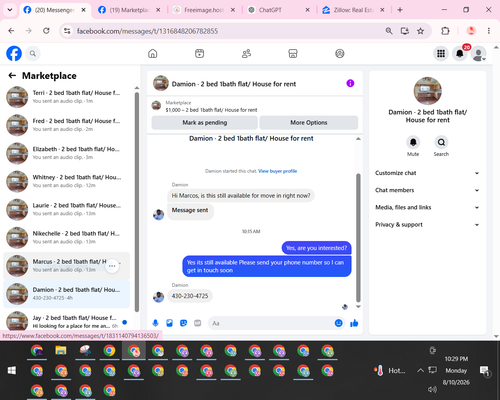Open the Friends icon in top navigation
500x400 pixels.
click(x=246, y=53)
